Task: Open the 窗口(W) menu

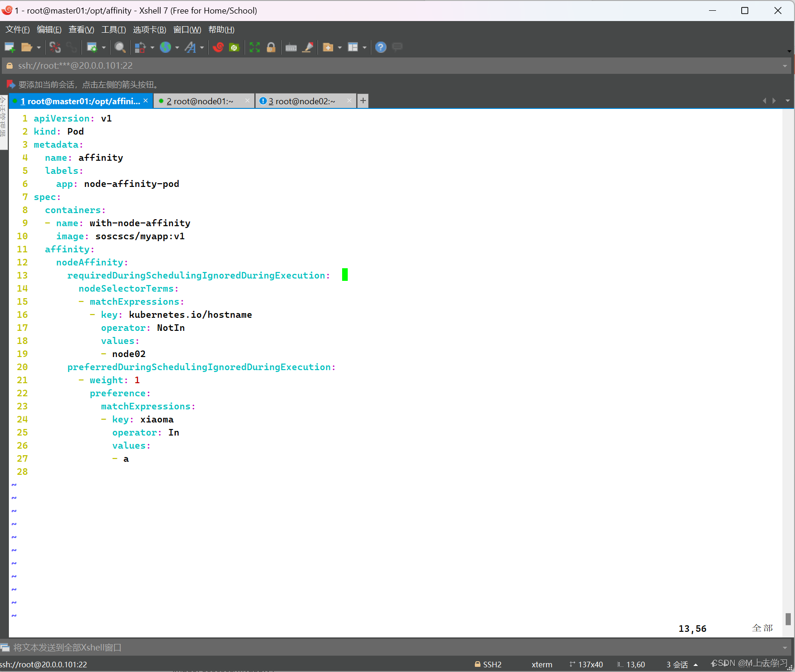Action: (187, 29)
